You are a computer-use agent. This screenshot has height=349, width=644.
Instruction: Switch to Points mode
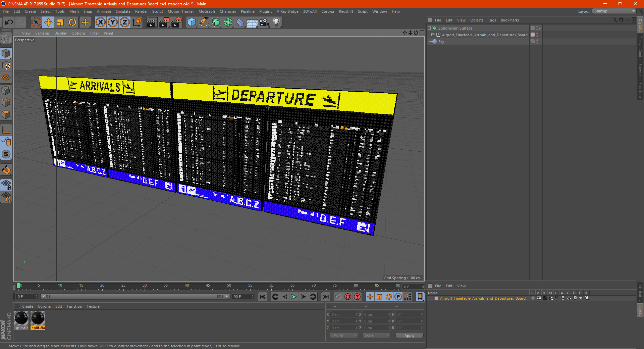(6, 90)
